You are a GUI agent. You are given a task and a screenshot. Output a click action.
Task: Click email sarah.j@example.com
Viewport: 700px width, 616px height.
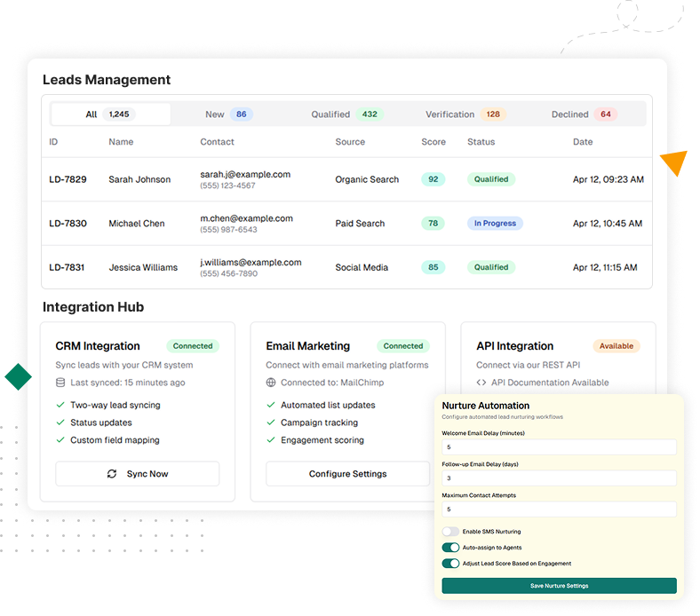pos(245,175)
